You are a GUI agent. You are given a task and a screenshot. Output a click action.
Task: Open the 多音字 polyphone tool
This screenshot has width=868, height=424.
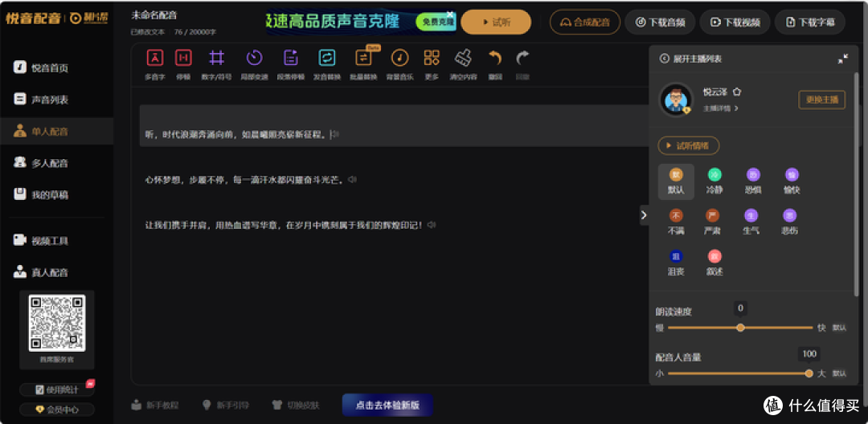(x=155, y=65)
